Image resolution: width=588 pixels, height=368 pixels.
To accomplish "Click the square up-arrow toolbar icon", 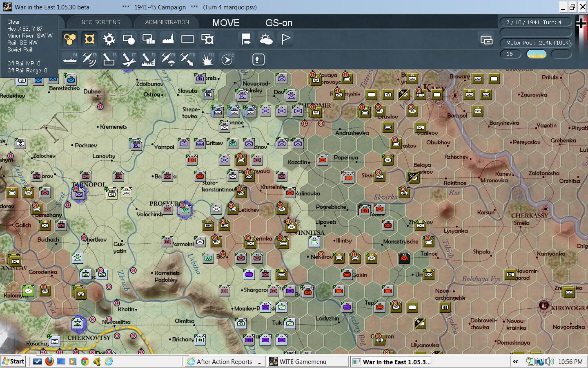I will click(257, 60).
